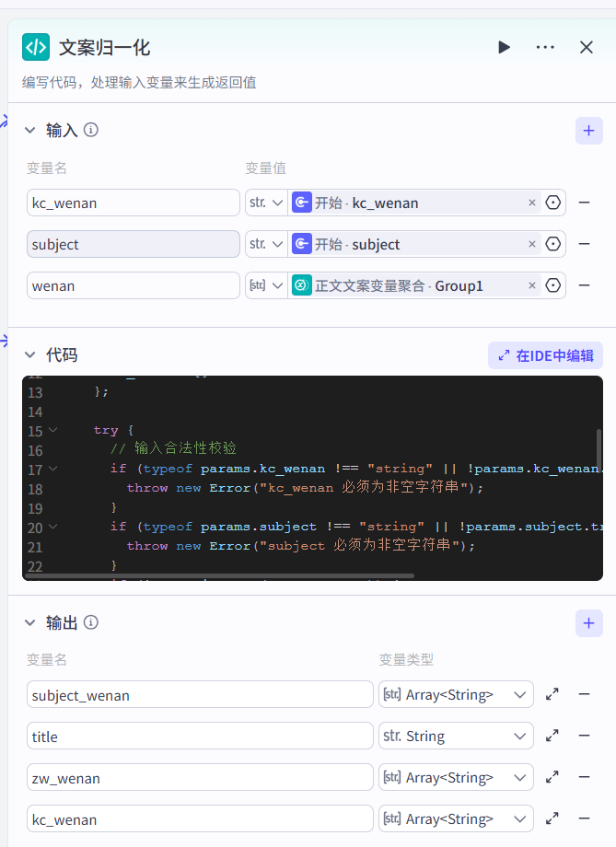This screenshot has width=616, height=847.
Task: Click the 在IDE中编辑 button
Action: tap(545, 354)
